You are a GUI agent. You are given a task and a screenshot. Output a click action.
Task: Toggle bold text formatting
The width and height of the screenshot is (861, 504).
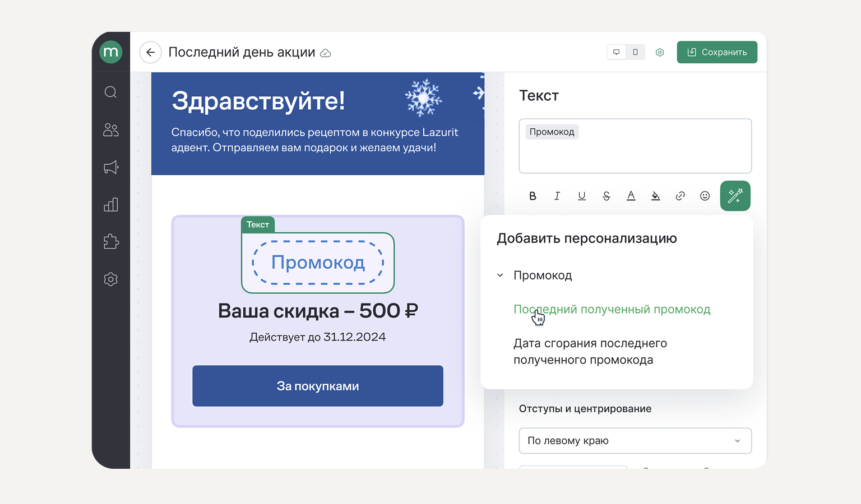coord(533,196)
